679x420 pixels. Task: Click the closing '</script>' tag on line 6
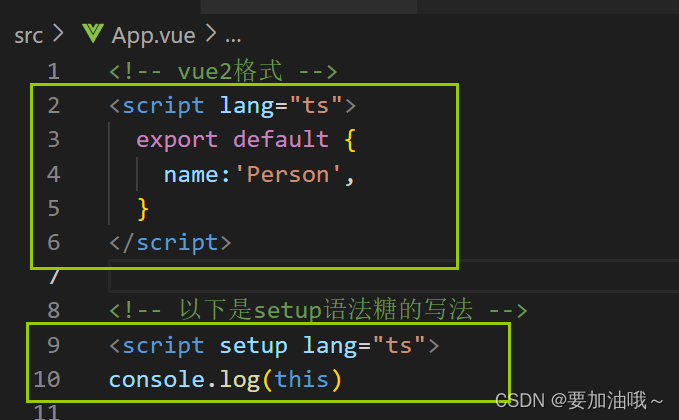(x=170, y=243)
